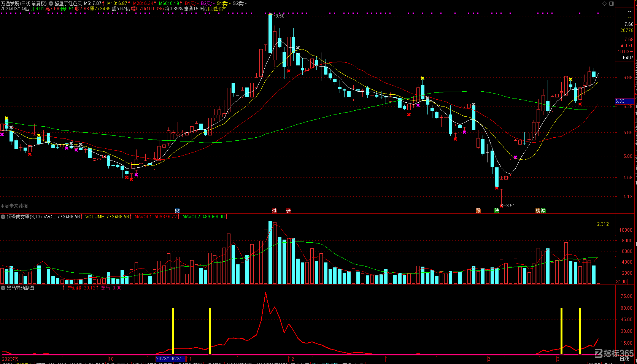This screenshot has width=637, height=364.
Task: Select the 操盘手红色买 indicator name
Action: pyautogui.click(x=68, y=3)
